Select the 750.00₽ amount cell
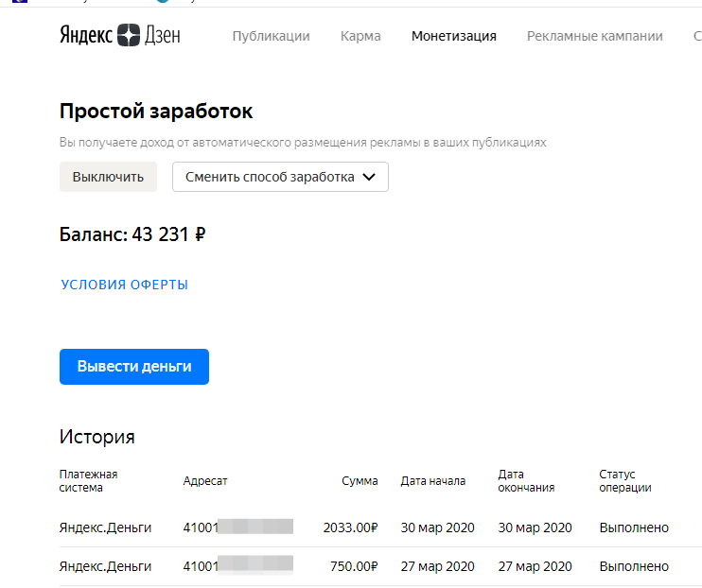702x588 pixels. 354,566
